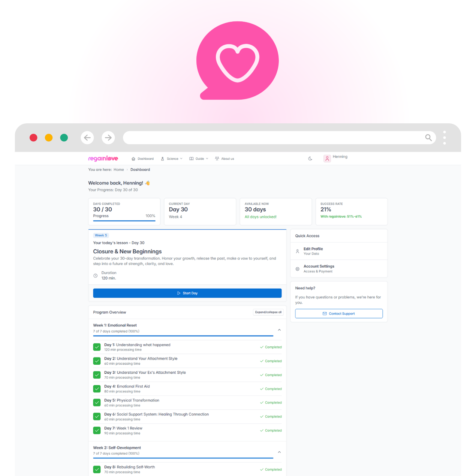Screen dimensions: 476x476
Task: Click the Days Completed progress bar
Action: pos(124,221)
